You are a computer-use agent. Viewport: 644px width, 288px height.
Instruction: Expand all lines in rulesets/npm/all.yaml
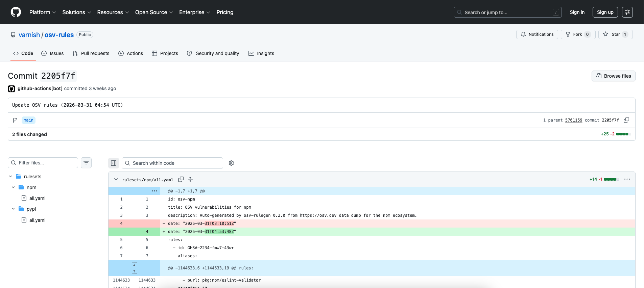click(x=190, y=179)
